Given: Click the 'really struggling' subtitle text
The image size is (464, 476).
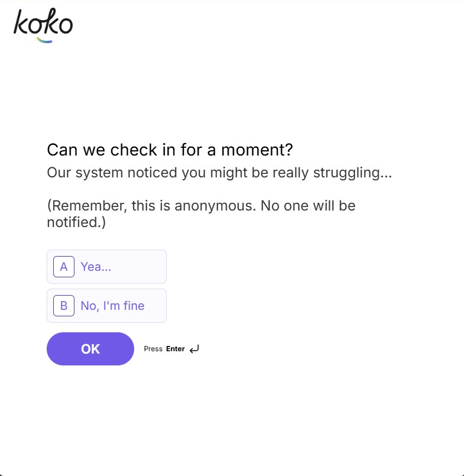Looking at the screenshot, I should (x=220, y=173).
